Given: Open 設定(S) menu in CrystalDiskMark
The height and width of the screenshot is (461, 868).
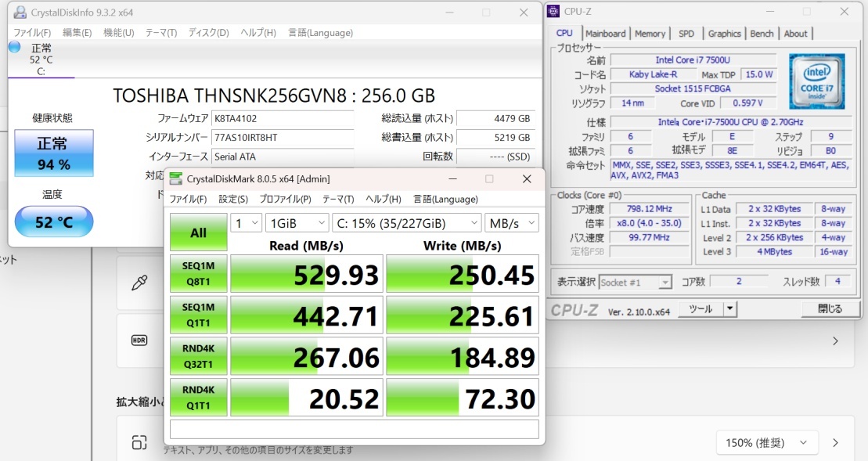Looking at the screenshot, I should [x=233, y=200].
